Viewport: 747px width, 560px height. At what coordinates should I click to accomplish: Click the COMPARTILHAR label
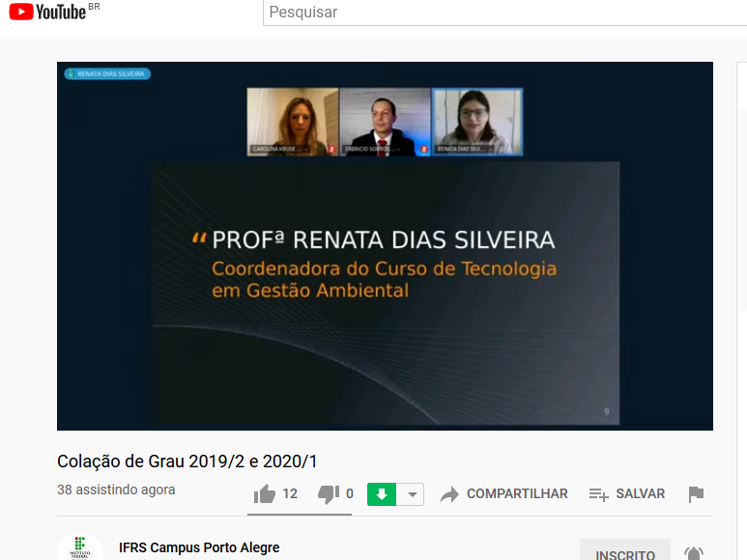tap(517, 493)
